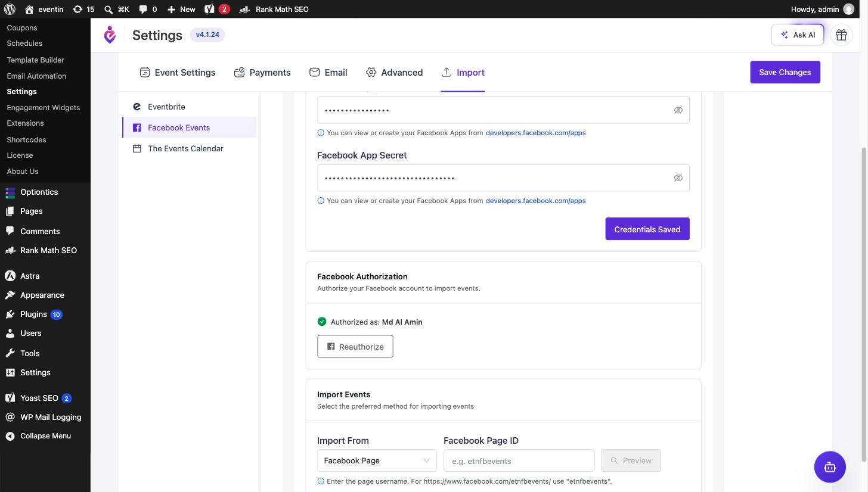
Task: Open WordPress Settings sliders icon
Action: click(x=10, y=372)
